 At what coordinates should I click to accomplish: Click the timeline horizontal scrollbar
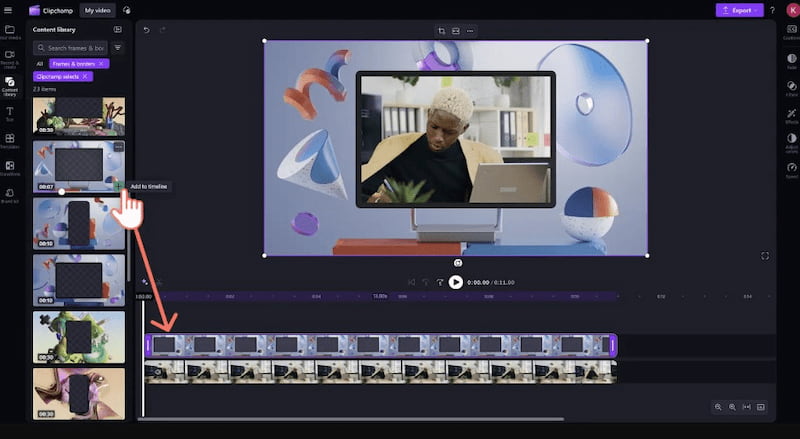tap(351, 420)
